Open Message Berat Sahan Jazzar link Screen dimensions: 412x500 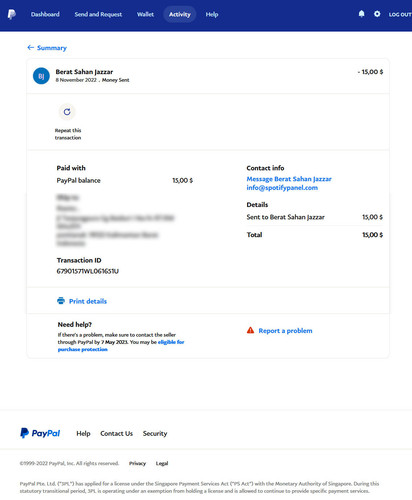click(289, 179)
